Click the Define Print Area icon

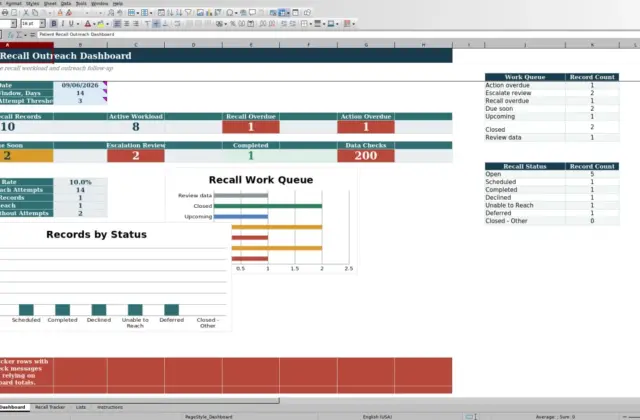273,13
